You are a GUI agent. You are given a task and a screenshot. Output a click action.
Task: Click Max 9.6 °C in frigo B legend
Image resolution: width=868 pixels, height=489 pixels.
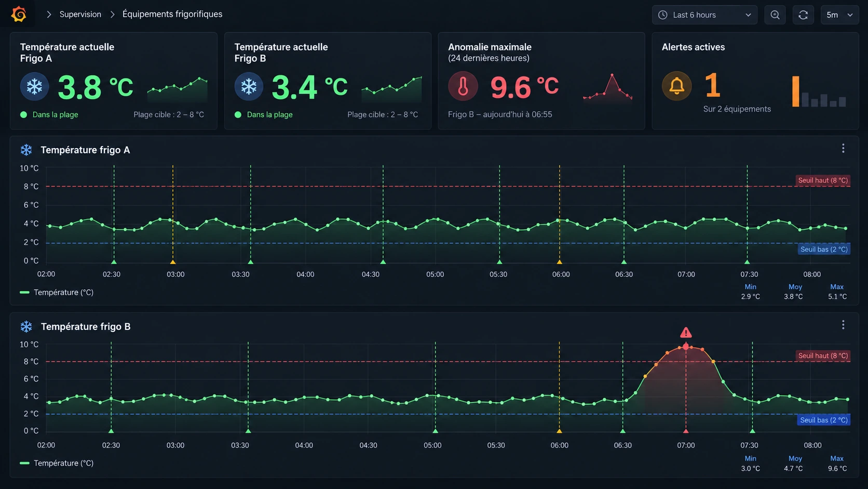(837, 464)
